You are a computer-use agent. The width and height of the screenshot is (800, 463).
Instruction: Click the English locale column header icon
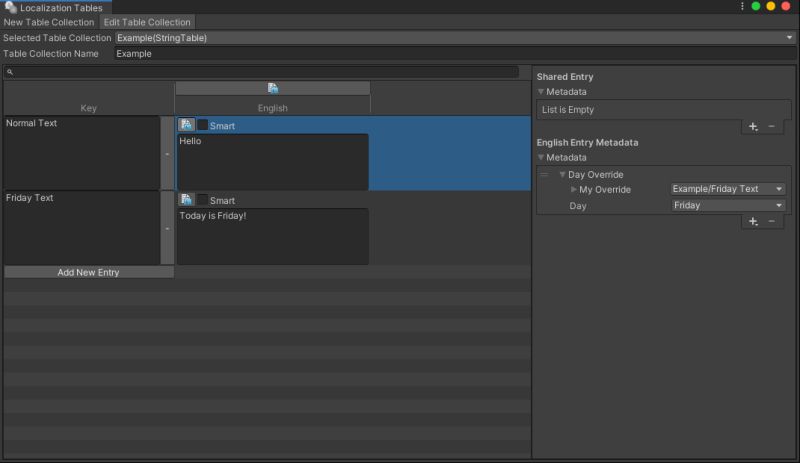(x=273, y=88)
